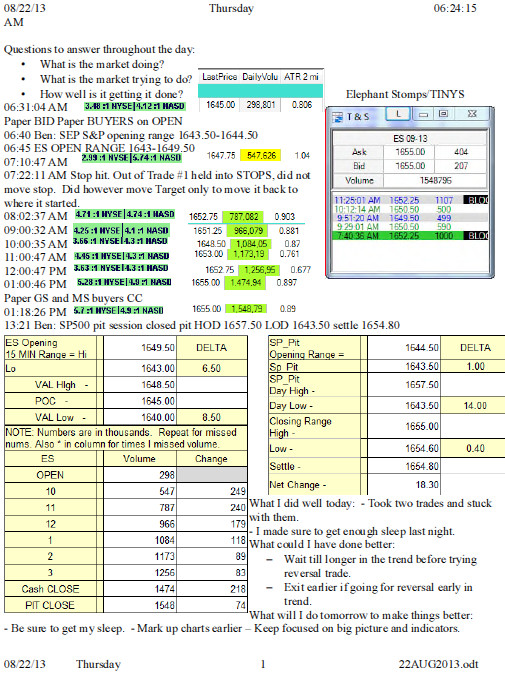The height and width of the screenshot is (675, 505).
Task: Select the green 7:40:36 AM trade row
Action: click(x=411, y=235)
